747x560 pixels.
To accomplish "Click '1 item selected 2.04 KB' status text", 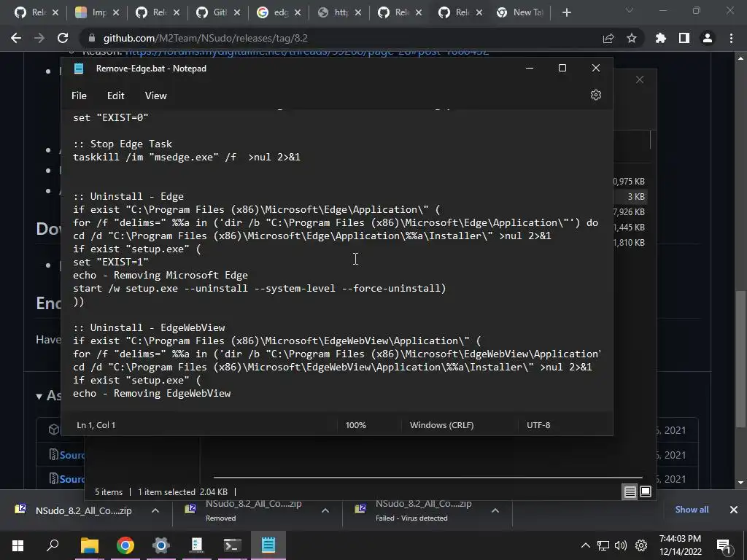I will (x=182, y=492).
